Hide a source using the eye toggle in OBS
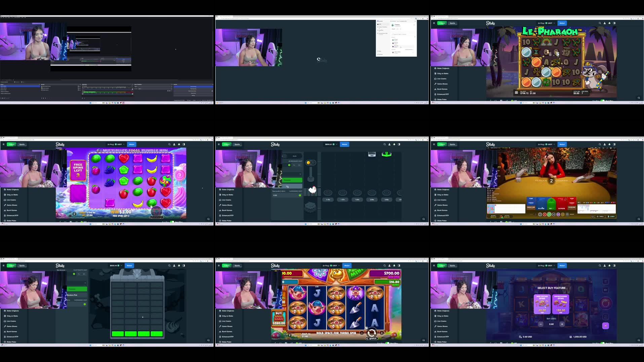 click(78, 86)
